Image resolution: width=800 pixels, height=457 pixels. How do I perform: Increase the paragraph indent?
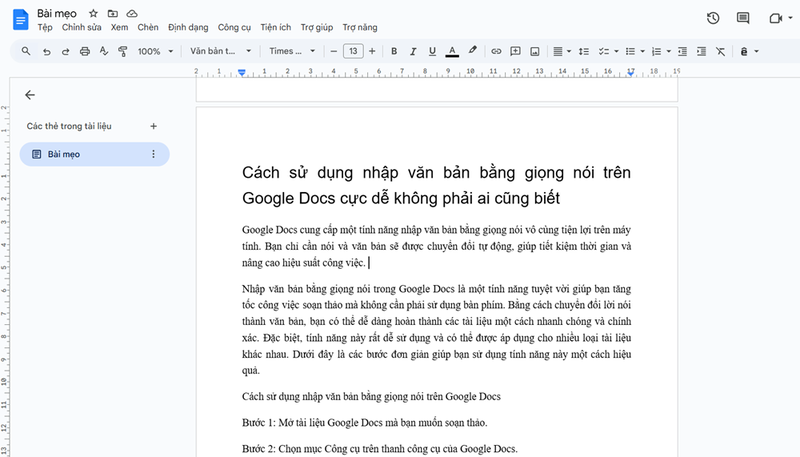click(702, 51)
